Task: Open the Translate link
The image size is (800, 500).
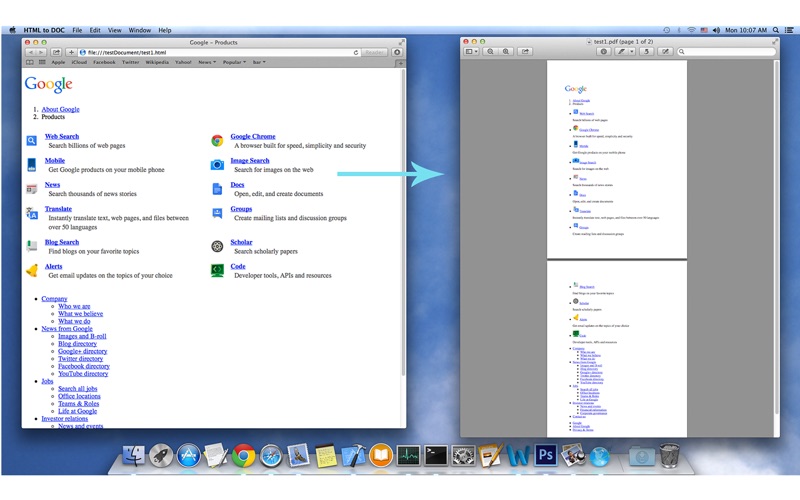Action: [58, 209]
